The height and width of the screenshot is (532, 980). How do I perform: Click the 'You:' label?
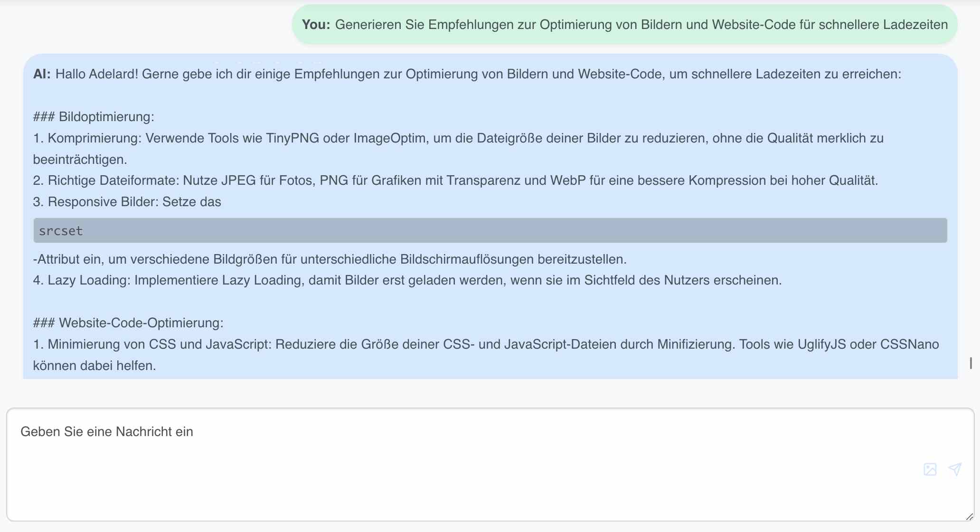(x=316, y=25)
